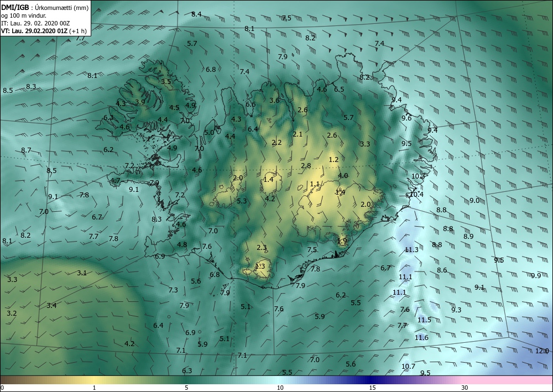
Task: Click the 5.3 value on the map
Action: [242, 201]
